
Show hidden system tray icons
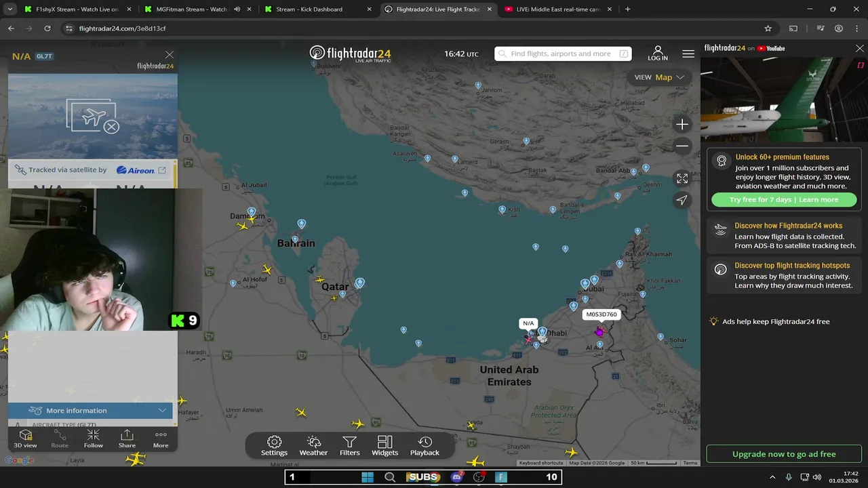(772, 477)
